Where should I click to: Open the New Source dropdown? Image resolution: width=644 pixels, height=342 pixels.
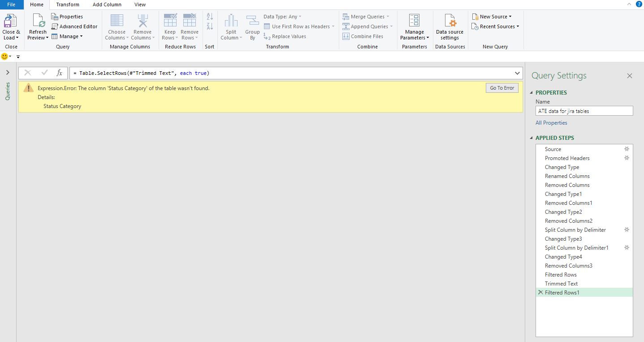coord(492,17)
